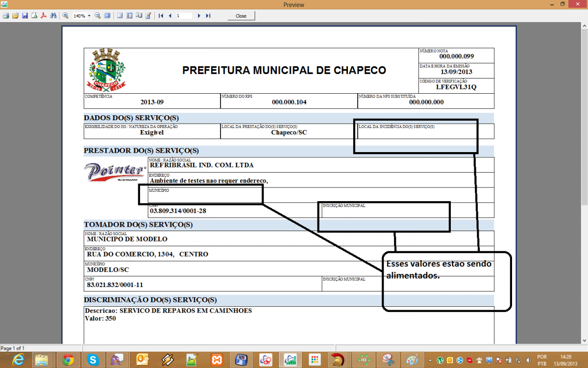Edit the page with the pencil icon
Image resolution: width=588 pixels, height=368 pixels.
pos(148,16)
